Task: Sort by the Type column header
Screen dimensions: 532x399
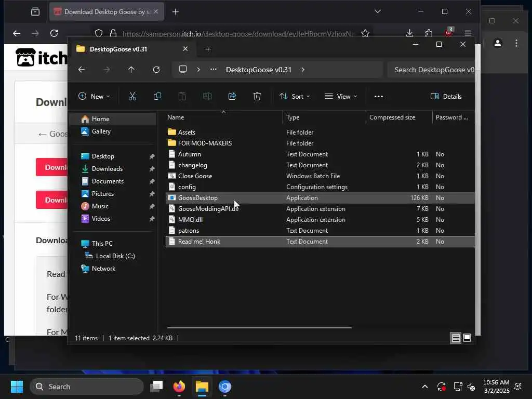Action: point(324,117)
